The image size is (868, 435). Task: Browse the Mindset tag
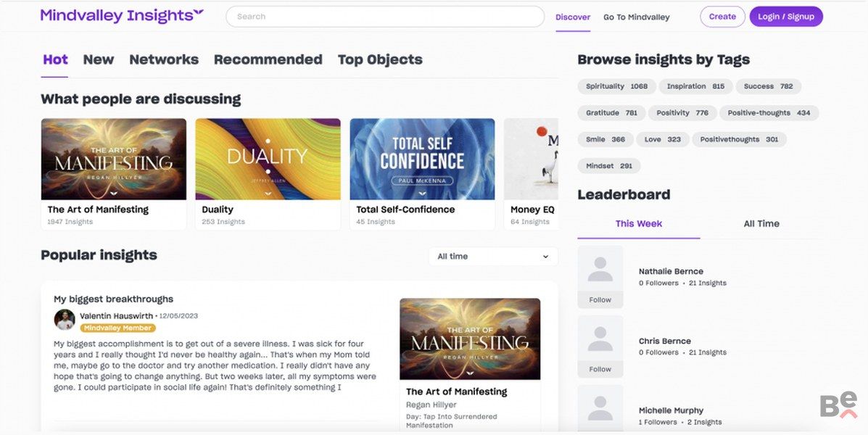point(609,166)
